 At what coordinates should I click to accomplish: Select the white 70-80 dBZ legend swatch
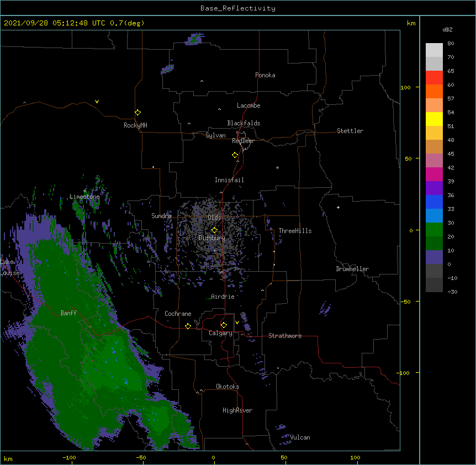(x=434, y=50)
